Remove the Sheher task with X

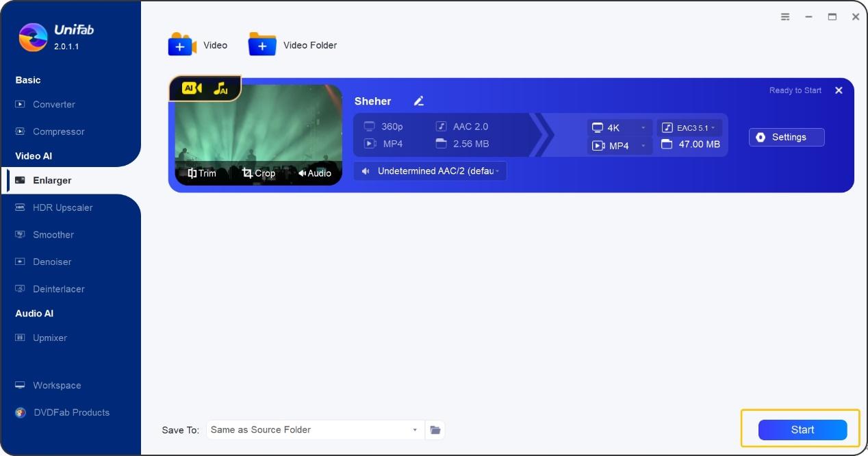tap(839, 90)
